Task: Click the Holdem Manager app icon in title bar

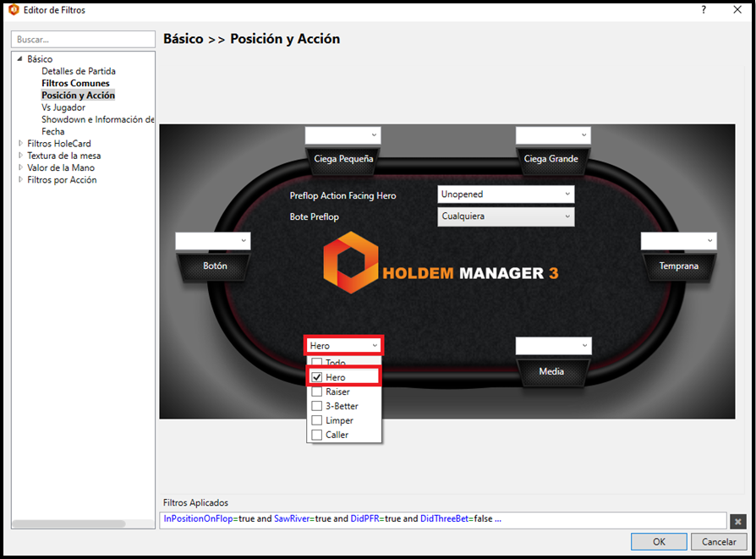Action: click(14, 9)
